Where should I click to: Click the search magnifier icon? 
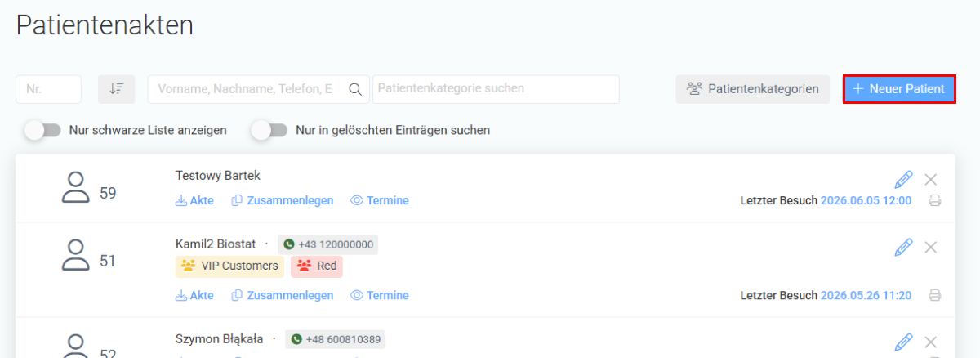355,89
